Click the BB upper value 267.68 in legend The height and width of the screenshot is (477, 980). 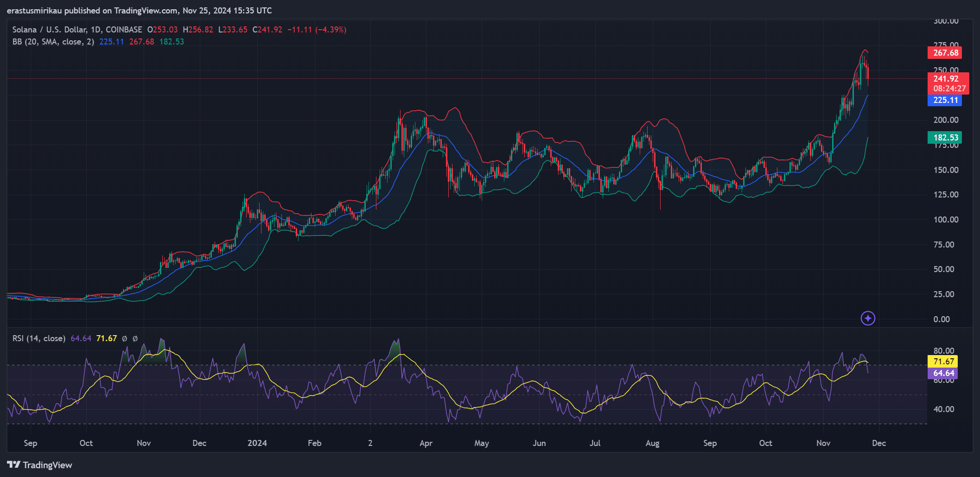pos(142,42)
